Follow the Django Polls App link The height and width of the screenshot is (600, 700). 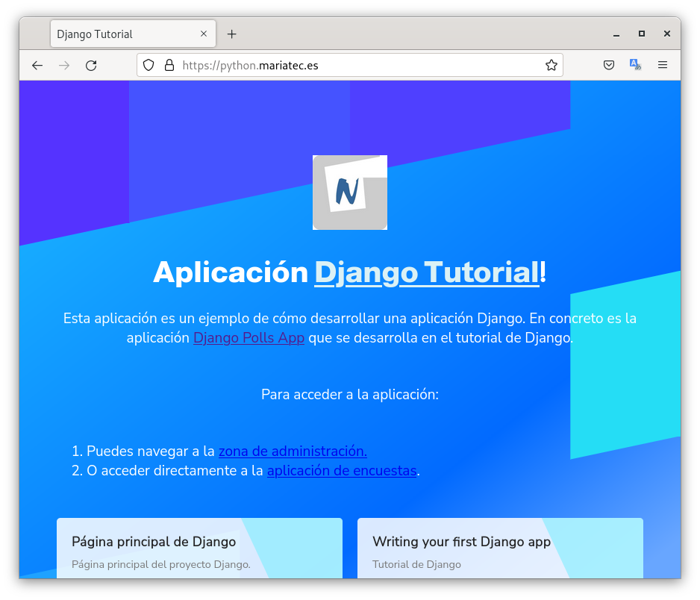point(249,338)
